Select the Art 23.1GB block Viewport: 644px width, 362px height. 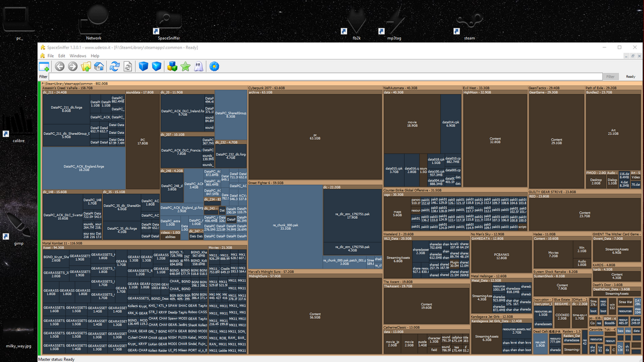613,132
